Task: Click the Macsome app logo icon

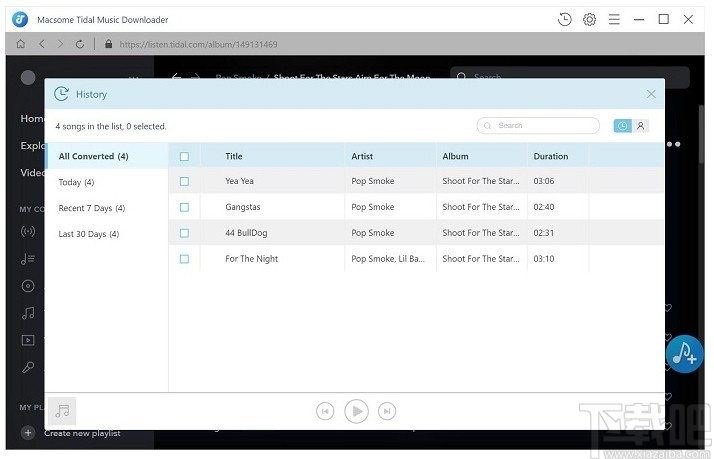Action: pos(20,20)
